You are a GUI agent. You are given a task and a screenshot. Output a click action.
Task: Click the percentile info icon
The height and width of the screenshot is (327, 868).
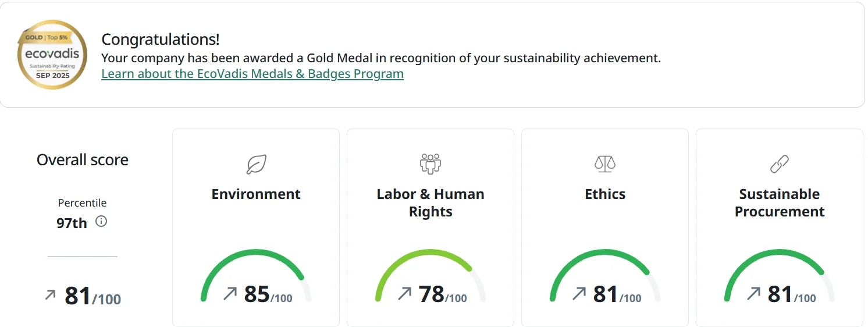click(101, 222)
